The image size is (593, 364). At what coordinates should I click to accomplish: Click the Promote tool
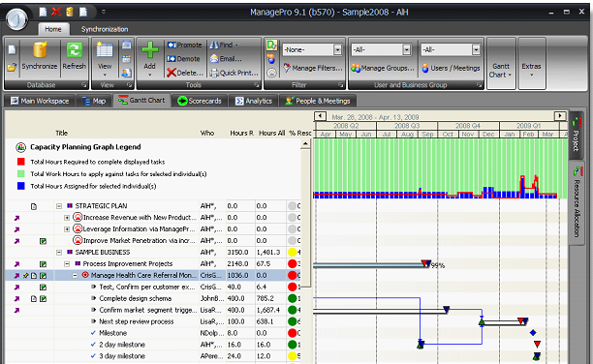click(184, 45)
